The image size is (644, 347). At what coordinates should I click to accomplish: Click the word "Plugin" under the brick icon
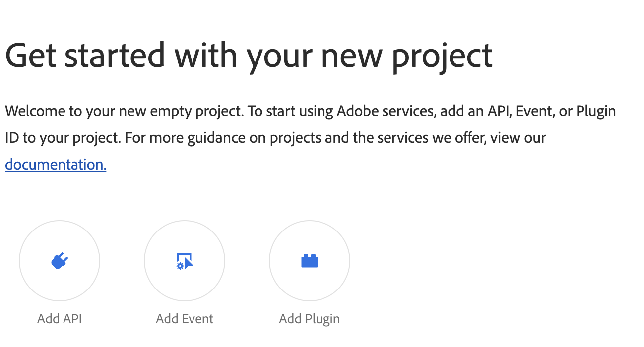click(322, 319)
